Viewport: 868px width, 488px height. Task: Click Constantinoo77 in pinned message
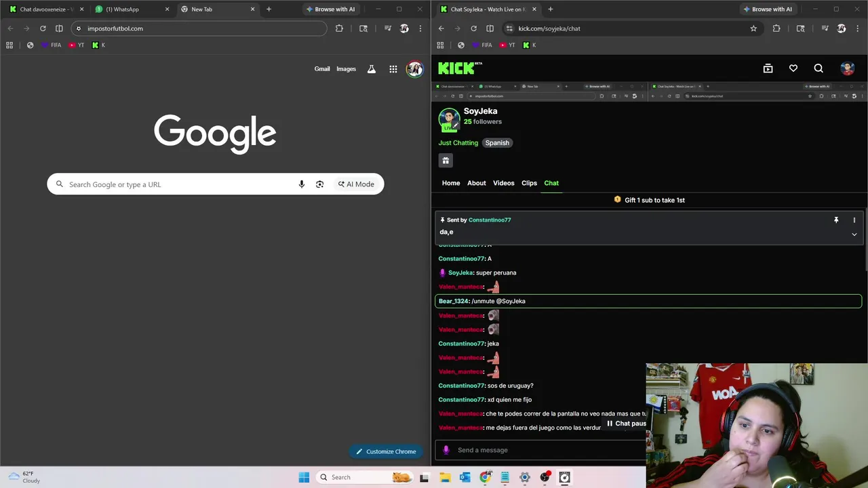tap(490, 220)
